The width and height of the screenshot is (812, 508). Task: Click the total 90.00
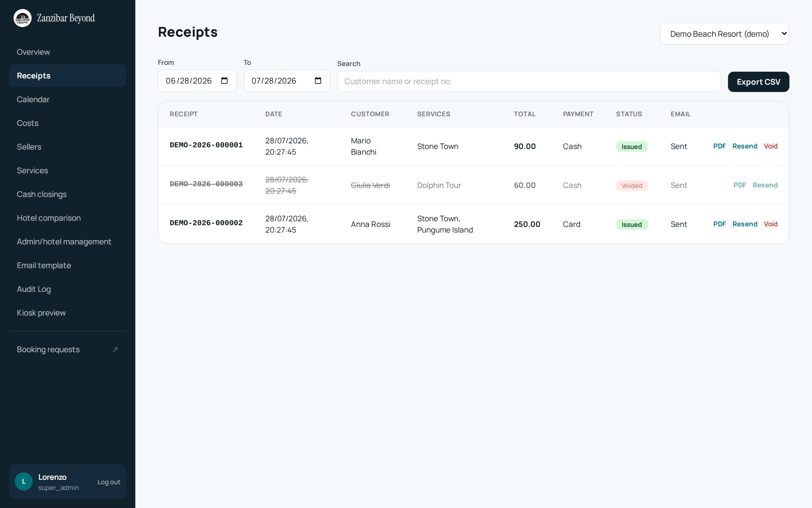click(525, 146)
